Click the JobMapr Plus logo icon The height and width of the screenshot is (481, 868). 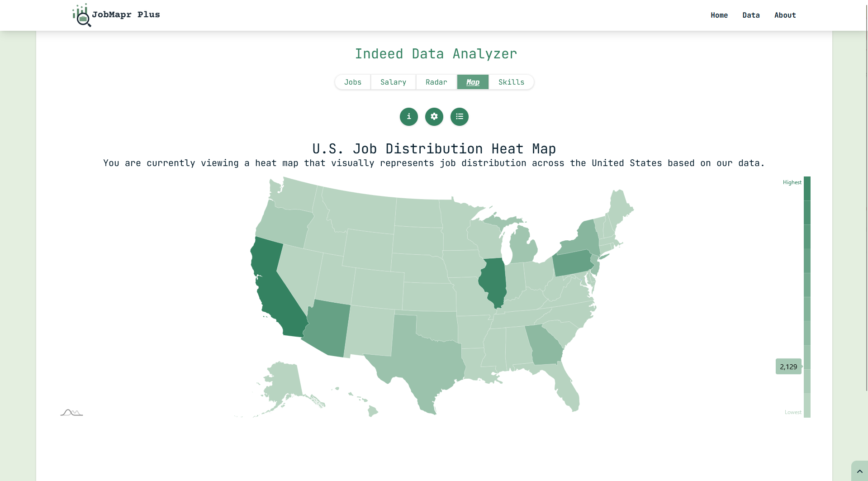(82, 15)
